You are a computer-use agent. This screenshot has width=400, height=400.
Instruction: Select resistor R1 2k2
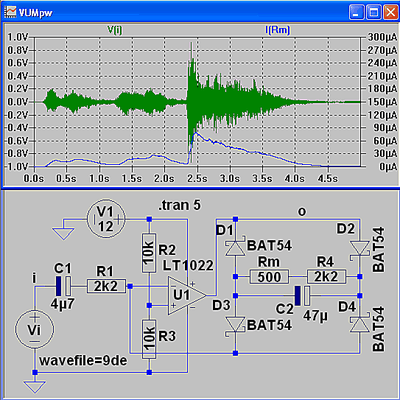pos(107,286)
